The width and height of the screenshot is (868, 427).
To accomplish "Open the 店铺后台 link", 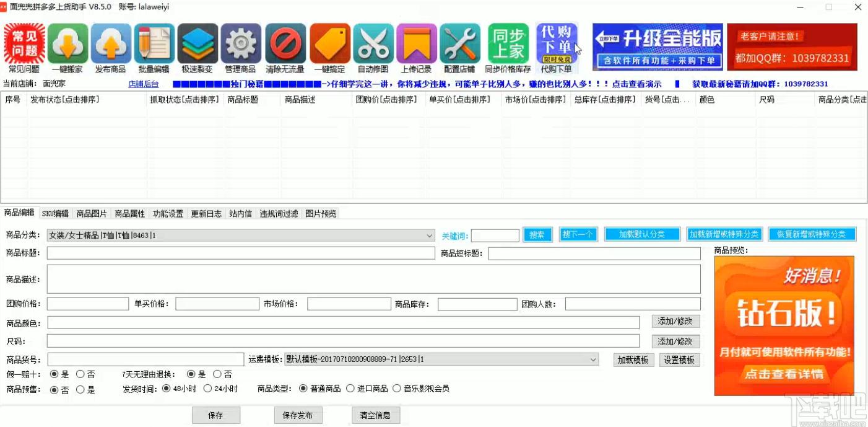I will coord(144,84).
